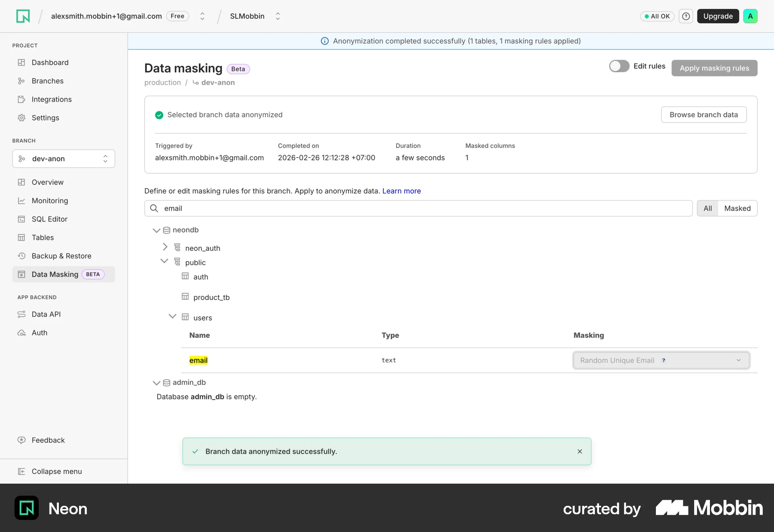
Task: Click the search magnifier icon
Action: click(154, 208)
